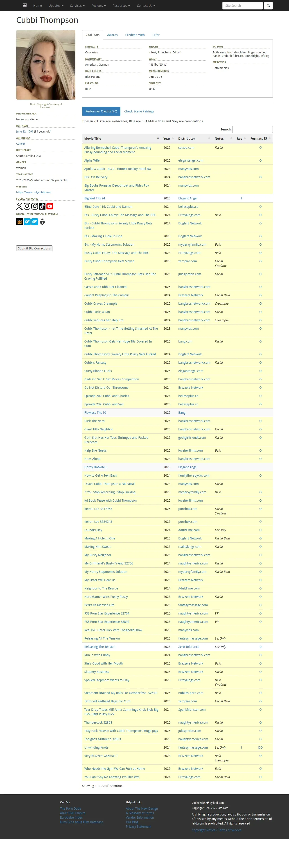289x868 pixels.
Task: Open the Big Wet Tits 24 title
Action: tap(95, 199)
